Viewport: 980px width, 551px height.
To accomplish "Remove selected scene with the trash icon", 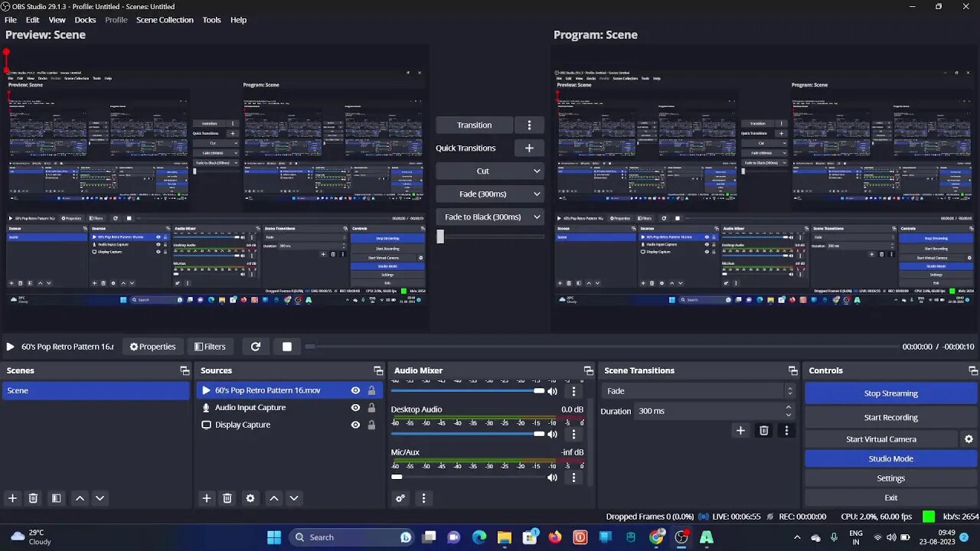I will tap(33, 498).
